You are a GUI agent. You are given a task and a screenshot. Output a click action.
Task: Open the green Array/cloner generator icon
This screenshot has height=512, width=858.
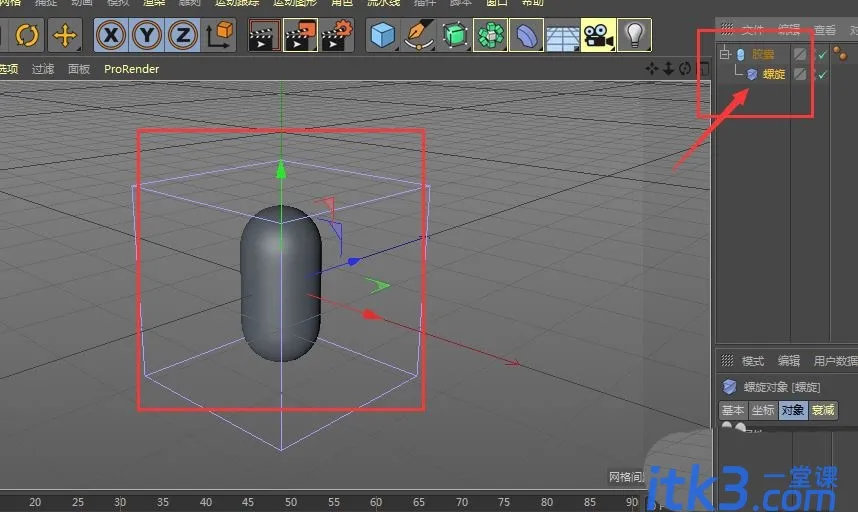[491, 36]
